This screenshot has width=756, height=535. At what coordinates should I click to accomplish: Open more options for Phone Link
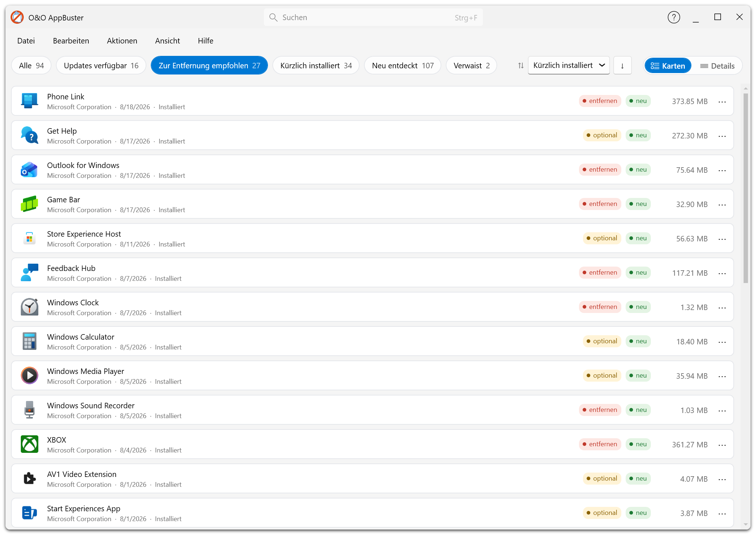(x=722, y=102)
